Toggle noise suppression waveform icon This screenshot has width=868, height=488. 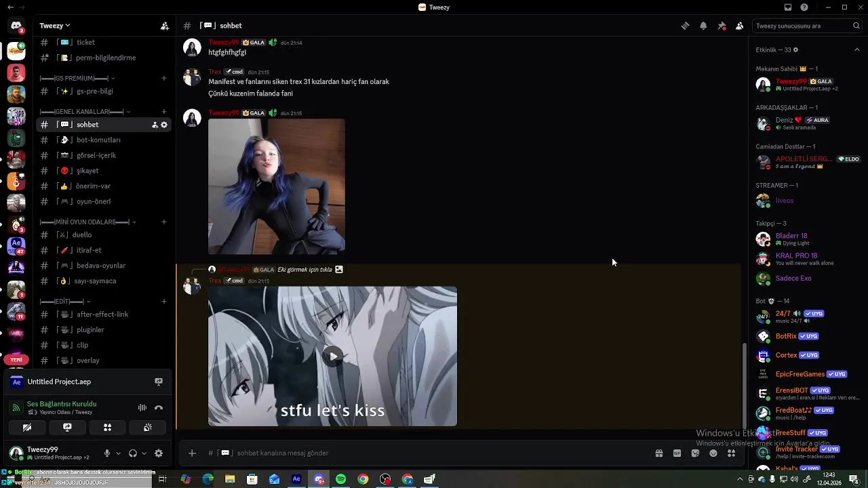142,407
